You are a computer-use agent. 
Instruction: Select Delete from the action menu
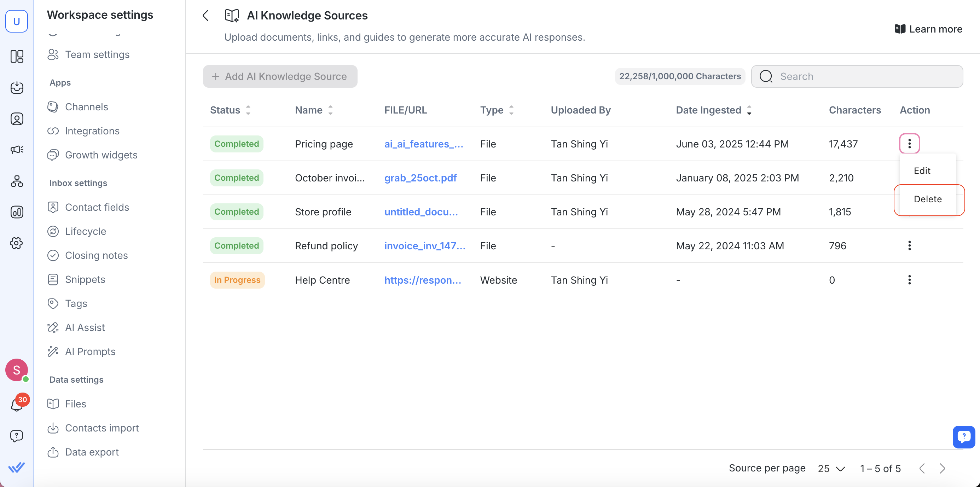point(928,199)
